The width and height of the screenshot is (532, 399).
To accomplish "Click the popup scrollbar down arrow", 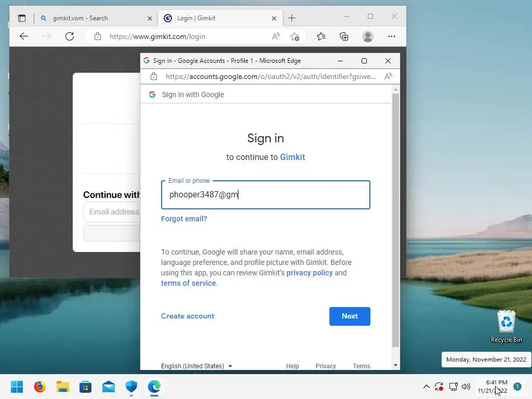I will click(395, 365).
